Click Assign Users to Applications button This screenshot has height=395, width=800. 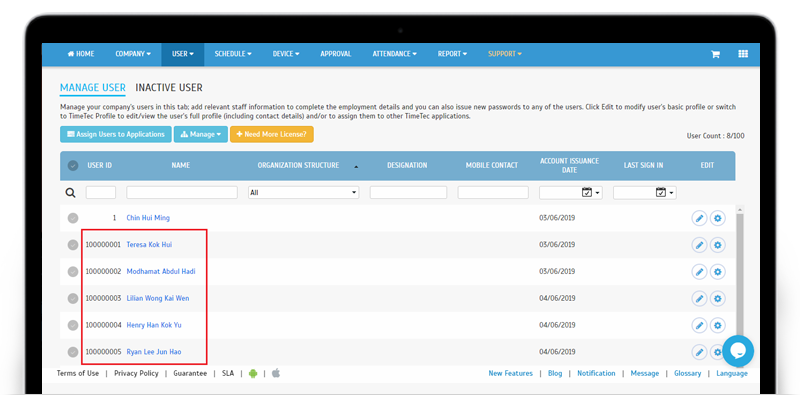[x=116, y=135]
